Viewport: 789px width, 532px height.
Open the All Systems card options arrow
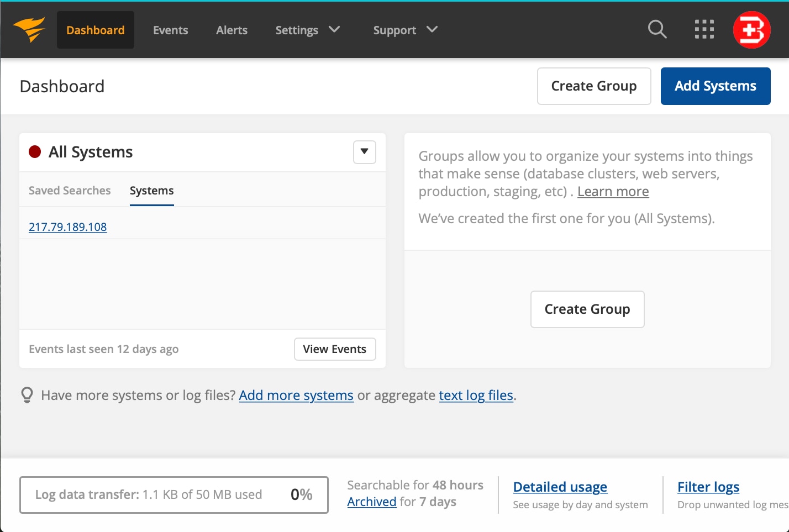[364, 152]
